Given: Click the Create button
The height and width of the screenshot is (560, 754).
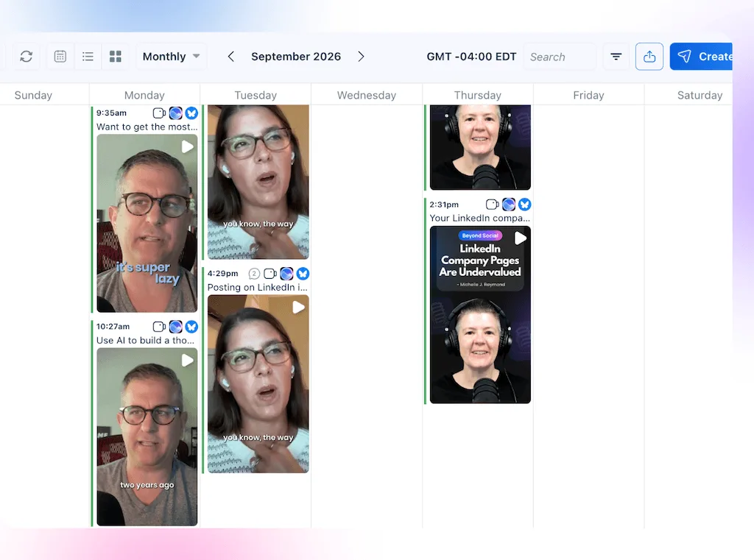Looking at the screenshot, I should pos(701,57).
